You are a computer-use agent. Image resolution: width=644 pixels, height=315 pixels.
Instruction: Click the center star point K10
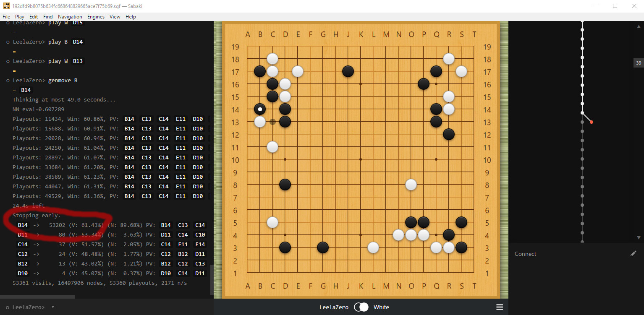pos(361,159)
